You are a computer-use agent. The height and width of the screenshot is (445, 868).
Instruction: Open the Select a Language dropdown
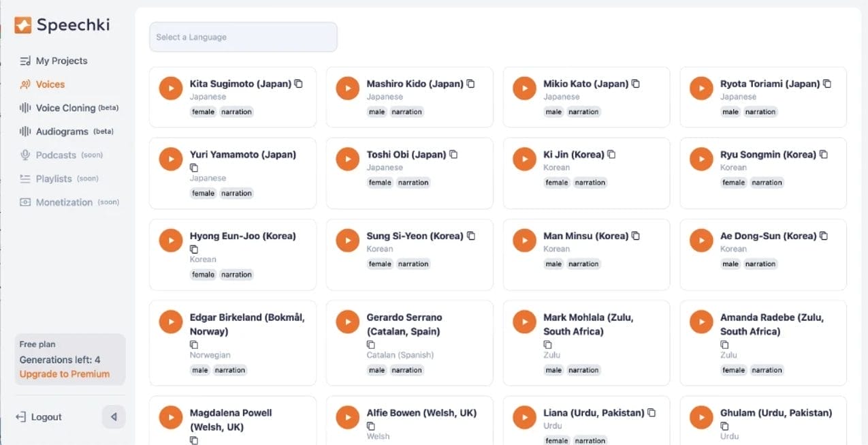pos(243,37)
